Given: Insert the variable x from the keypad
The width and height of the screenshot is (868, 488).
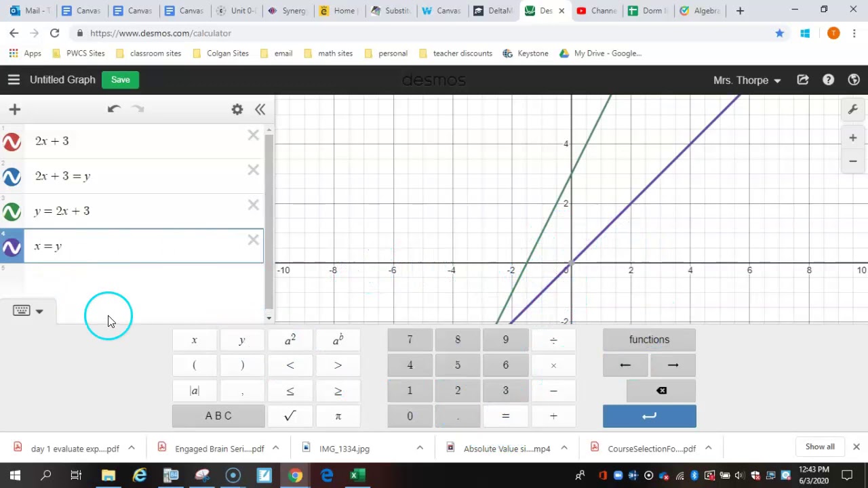Looking at the screenshot, I should [195, 340].
